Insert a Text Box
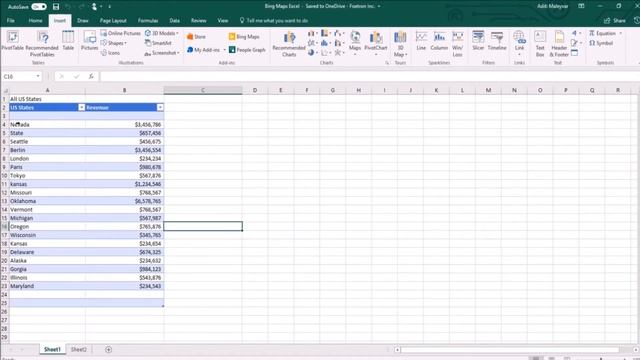 540,43
